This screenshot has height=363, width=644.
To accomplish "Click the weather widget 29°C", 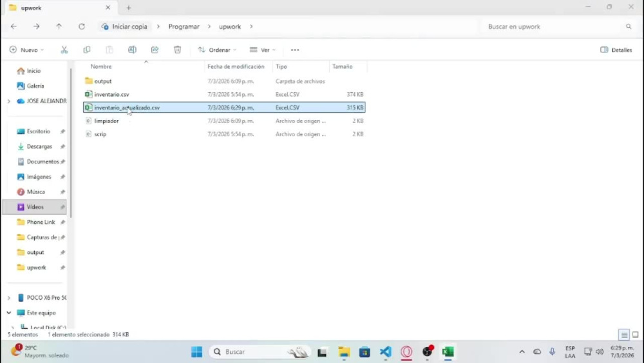I will 40,351.
